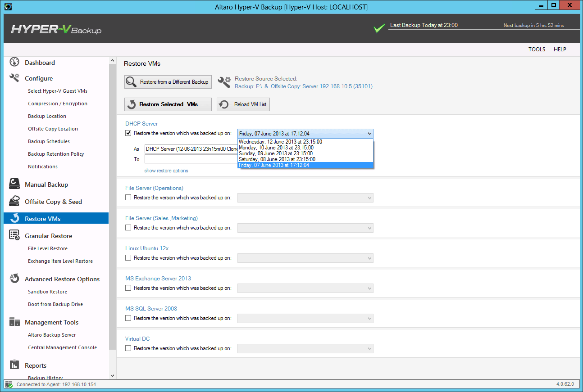This screenshot has width=583, height=392.
Task: Open the TOOLS menu
Action: 537,50
